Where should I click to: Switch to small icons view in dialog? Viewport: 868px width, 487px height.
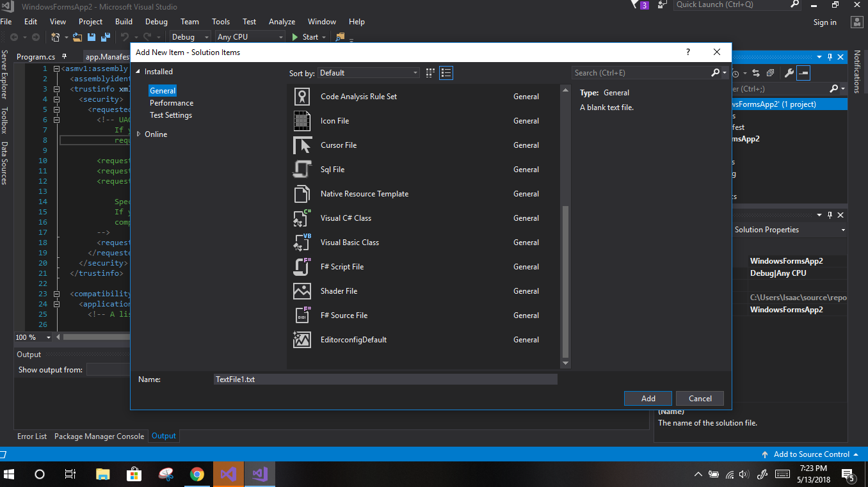click(431, 73)
